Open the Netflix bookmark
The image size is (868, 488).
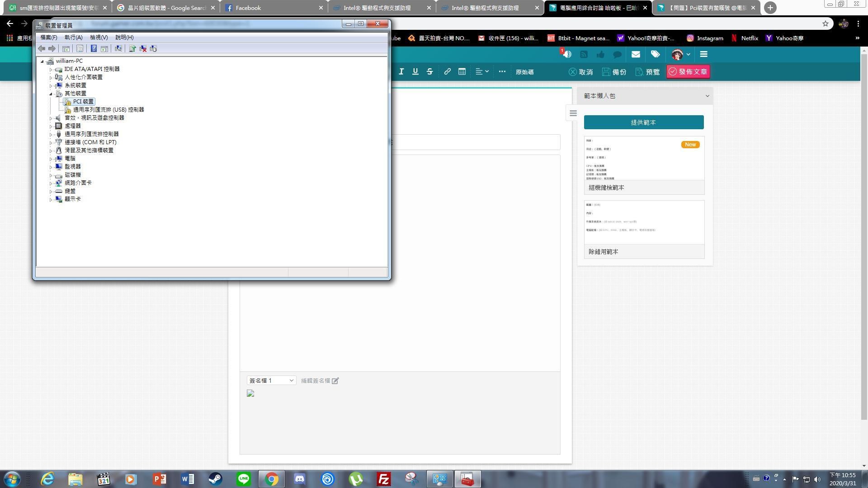pos(745,38)
